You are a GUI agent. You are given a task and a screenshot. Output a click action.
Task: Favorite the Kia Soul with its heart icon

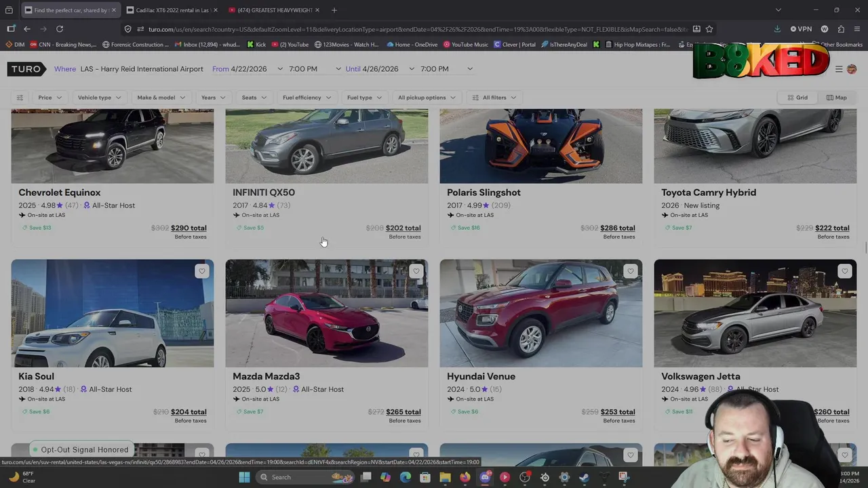pos(201,271)
